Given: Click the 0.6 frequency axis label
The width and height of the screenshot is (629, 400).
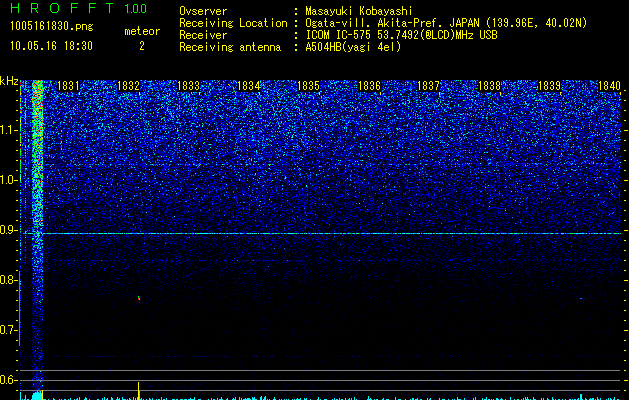Looking at the screenshot, I should 8,380.
